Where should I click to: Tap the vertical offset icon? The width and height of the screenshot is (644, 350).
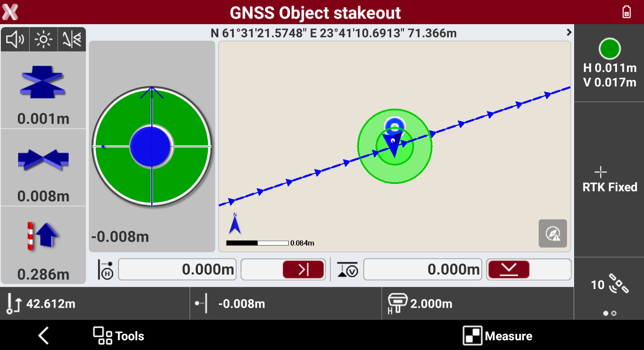(348, 270)
